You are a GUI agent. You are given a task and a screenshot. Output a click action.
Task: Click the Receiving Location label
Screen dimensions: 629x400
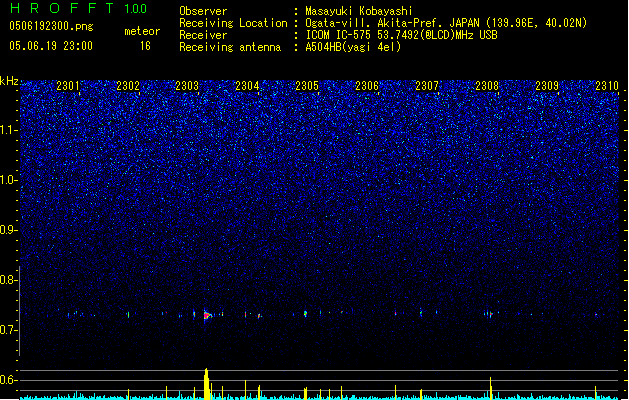233,23
